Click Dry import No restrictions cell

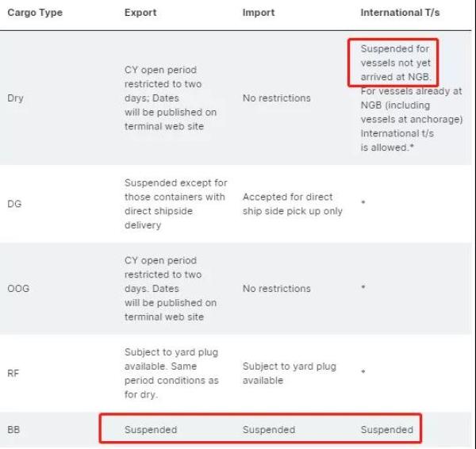[276, 98]
